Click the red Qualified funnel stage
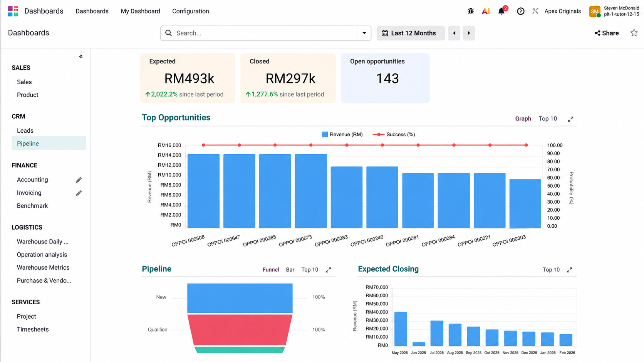This screenshot has height=362, width=644. (x=240, y=330)
